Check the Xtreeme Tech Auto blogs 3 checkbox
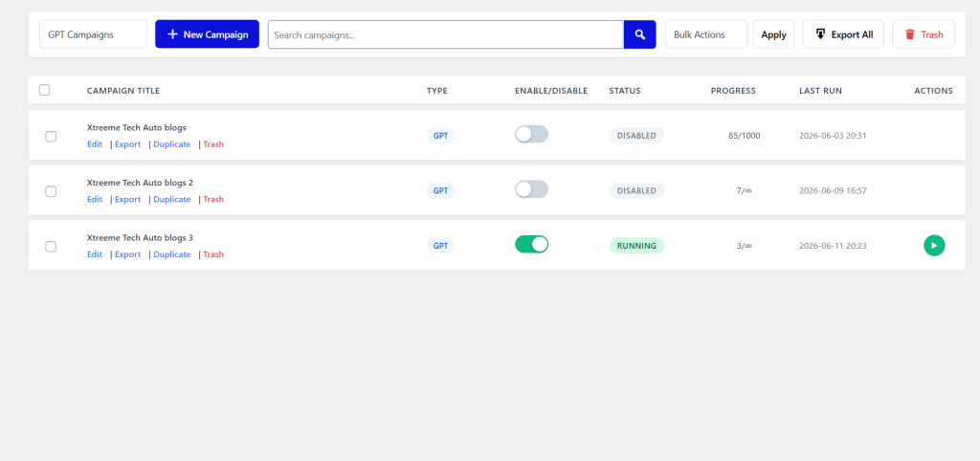980x461 pixels. (51, 246)
